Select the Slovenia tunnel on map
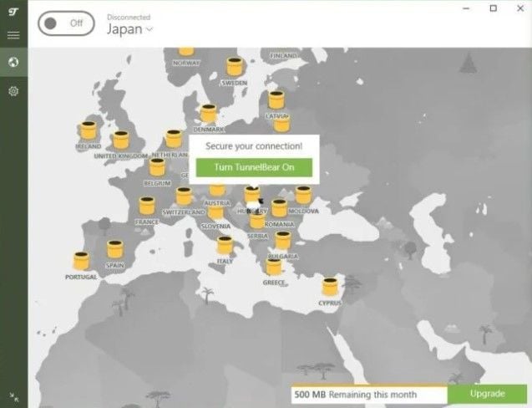Viewport: 532px width, 408px height. (215, 213)
